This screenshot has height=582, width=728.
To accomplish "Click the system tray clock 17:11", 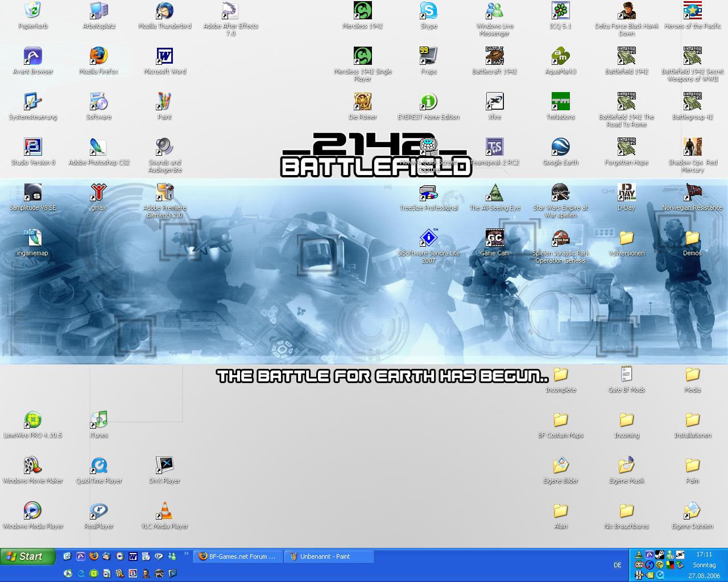I will pos(704,554).
